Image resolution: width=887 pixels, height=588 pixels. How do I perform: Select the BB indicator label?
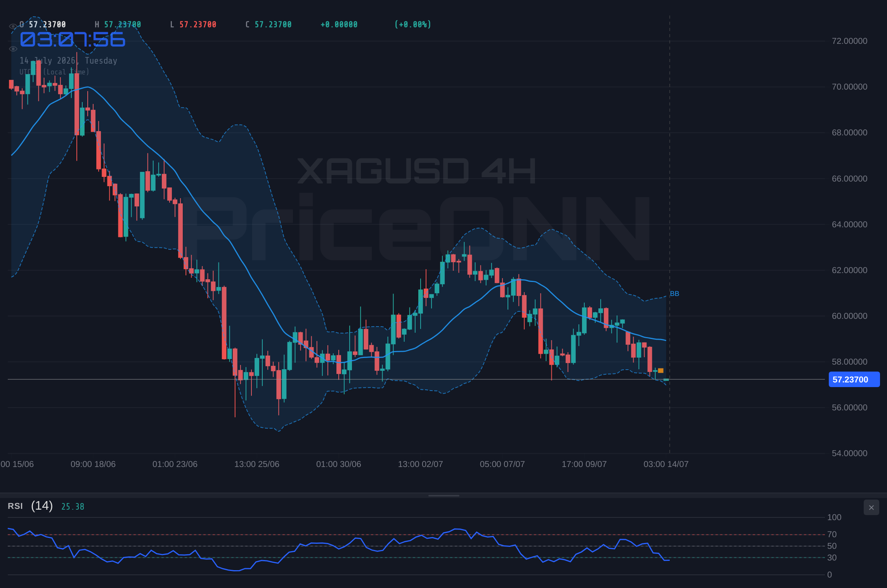point(674,294)
